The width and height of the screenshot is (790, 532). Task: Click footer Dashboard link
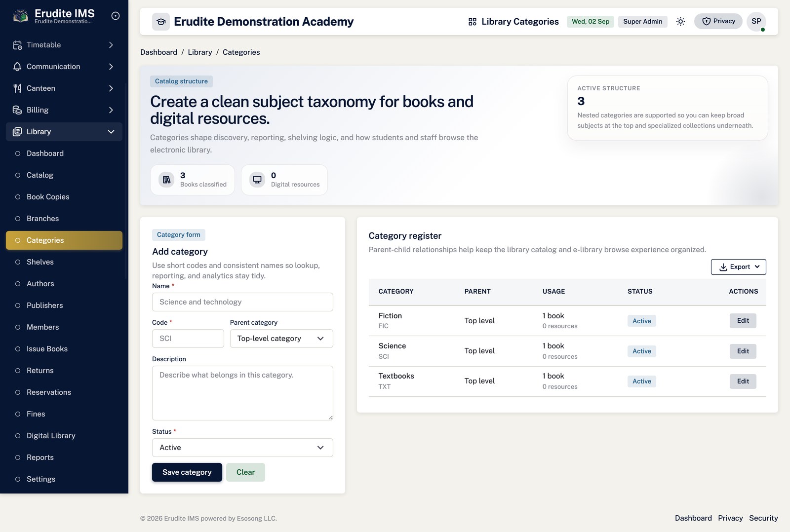tap(693, 518)
